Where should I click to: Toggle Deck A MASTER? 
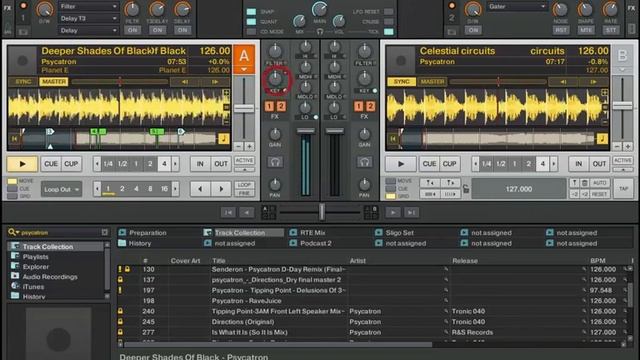[x=53, y=82]
